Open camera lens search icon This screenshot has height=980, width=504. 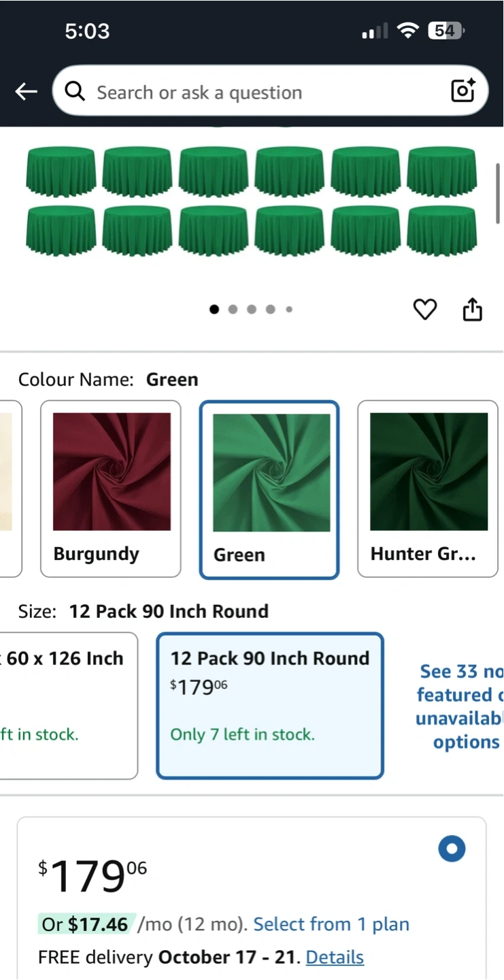(463, 91)
